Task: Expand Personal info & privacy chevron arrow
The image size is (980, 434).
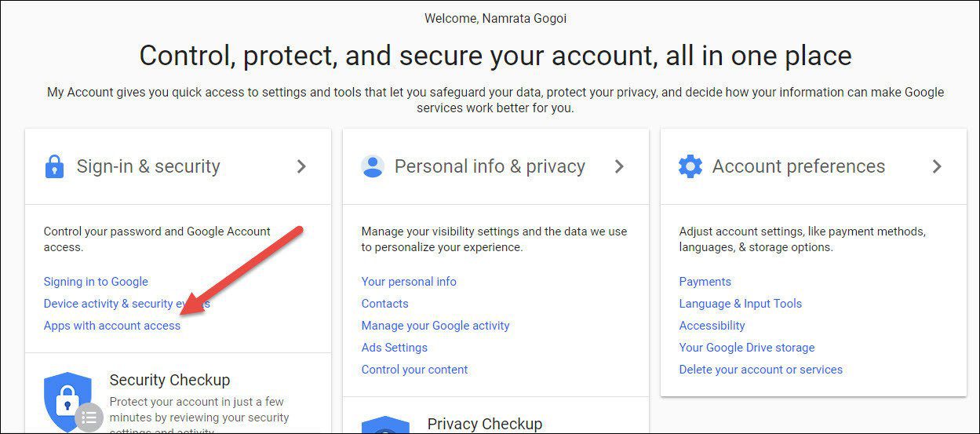Action: click(x=619, y=166)
